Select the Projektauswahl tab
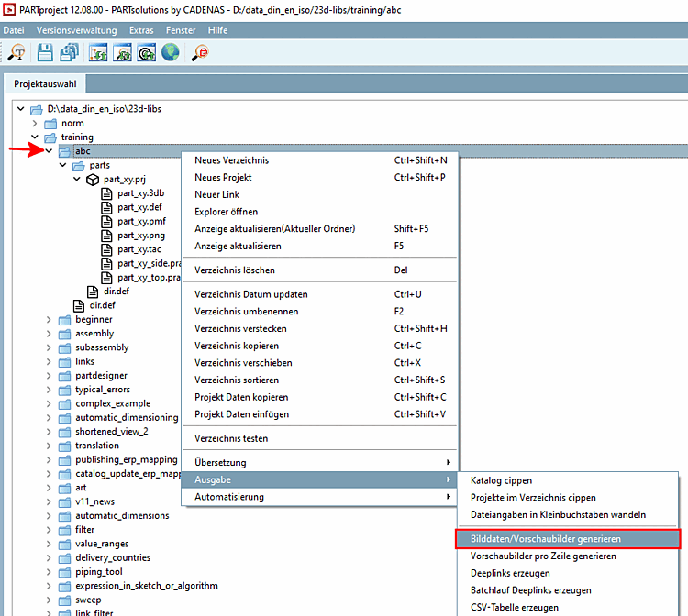Screen dimensions: 688x616 point(45,83)
